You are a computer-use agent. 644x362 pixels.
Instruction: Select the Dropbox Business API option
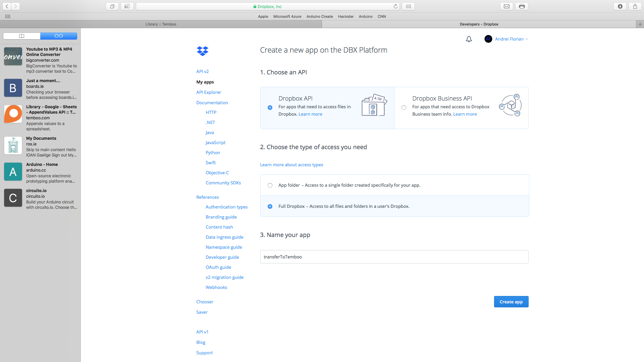click(404, 108)
